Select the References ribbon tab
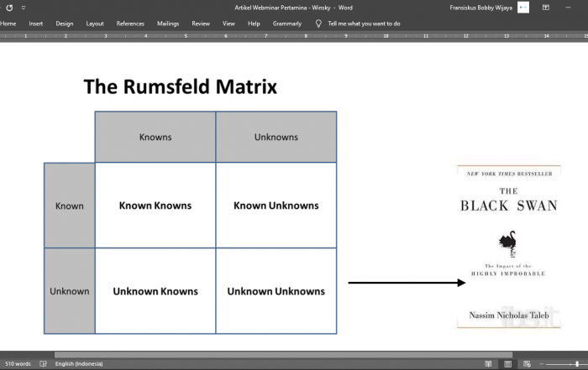Viewport: 588px width, 370px height. [130, 23]
